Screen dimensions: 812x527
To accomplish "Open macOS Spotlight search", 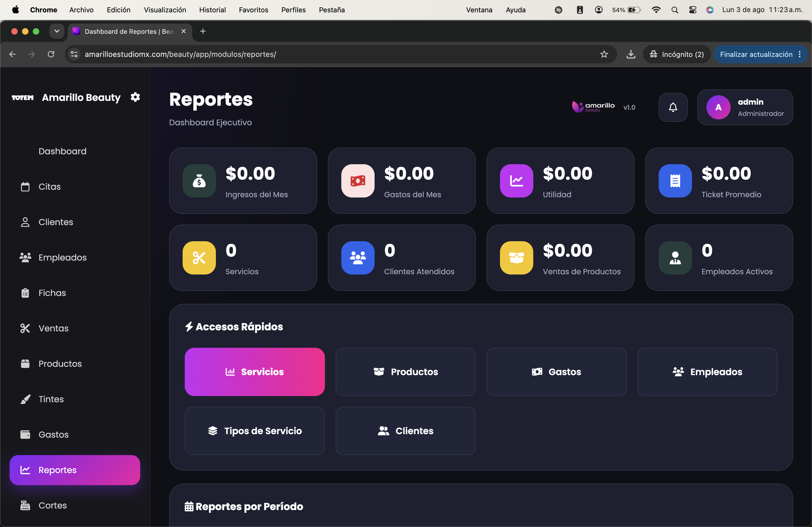I will coord(675,10).
